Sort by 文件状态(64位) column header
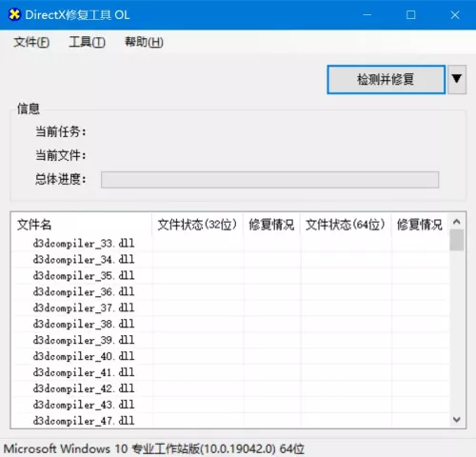 [x=346, y=225]
